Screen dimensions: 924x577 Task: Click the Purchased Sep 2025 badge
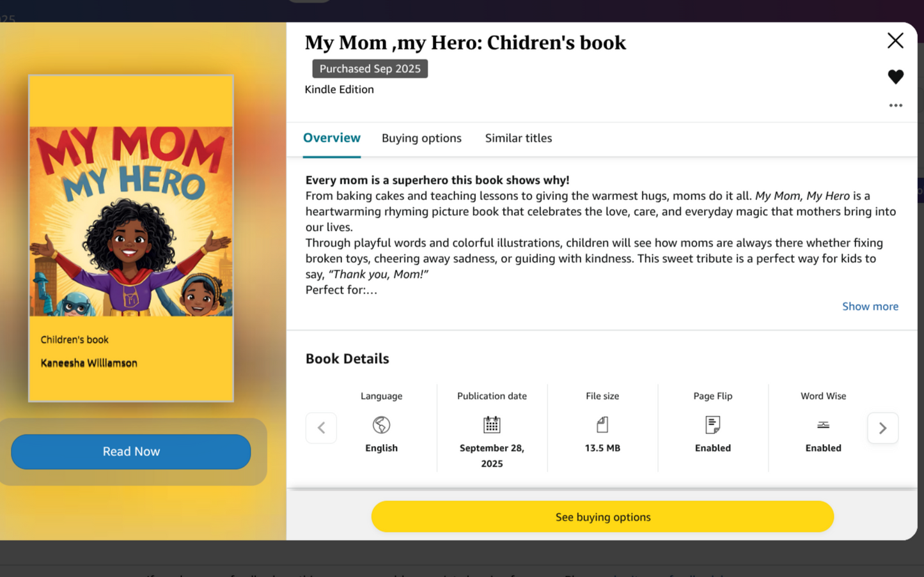(370, 68)
